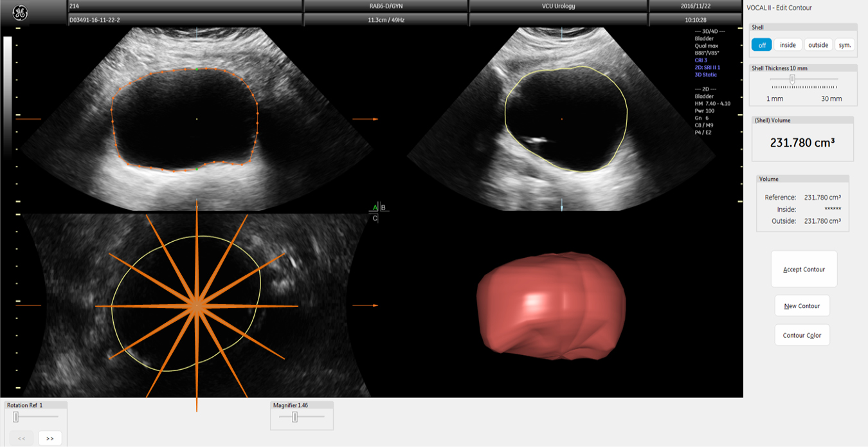The height and width of the screenshot is (447, 868).
Task: Click the GE logo in the header
Action: [x=20, y=13]
